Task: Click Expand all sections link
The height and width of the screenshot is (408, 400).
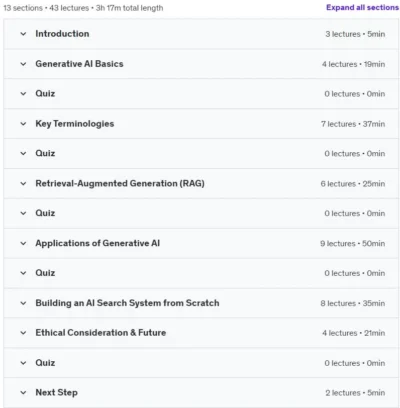Action: point(362,7)
